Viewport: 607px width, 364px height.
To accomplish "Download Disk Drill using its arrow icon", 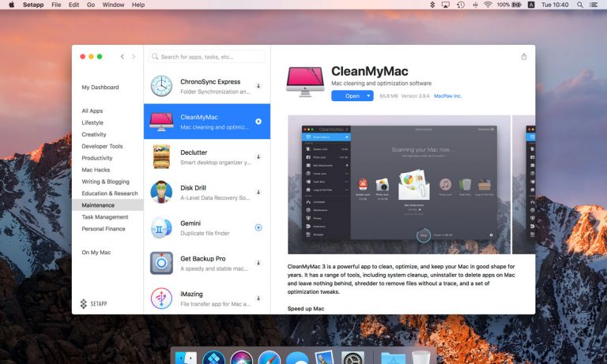I will 258,192.
